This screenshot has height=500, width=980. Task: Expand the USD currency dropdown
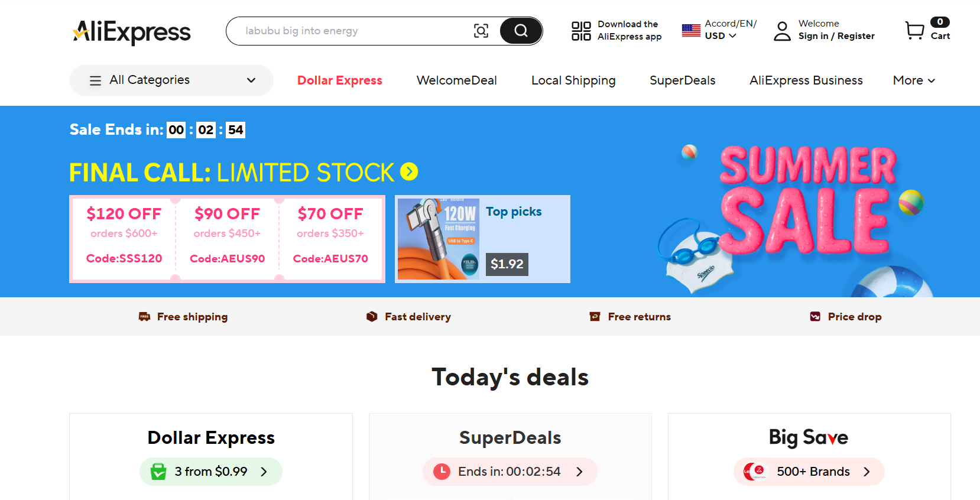[733, 35]
